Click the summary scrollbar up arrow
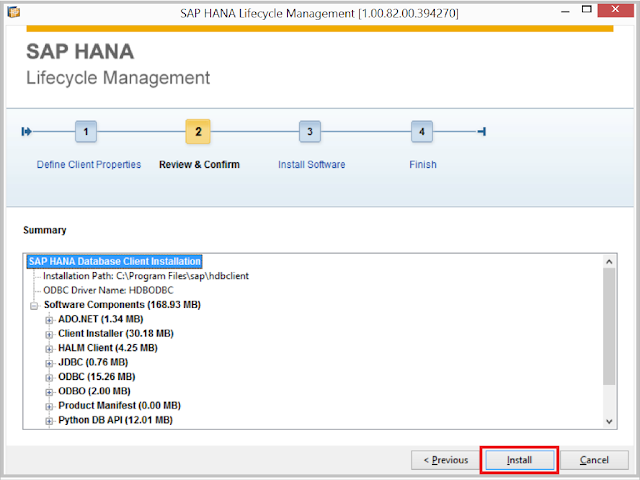Image resolution: width=640 pixels, height=480 pixels. (x=609, y=262)
